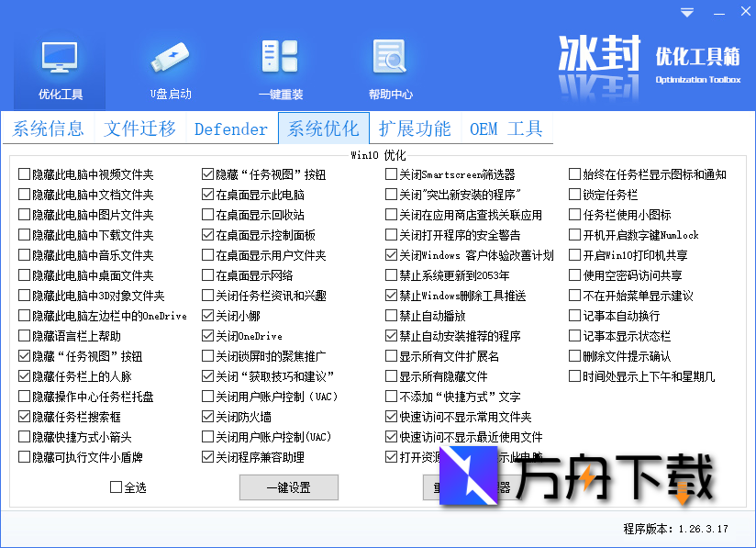Click the 一键设置 button
Image resolution: width=756 pixels, height=548 pixels.
288,488
